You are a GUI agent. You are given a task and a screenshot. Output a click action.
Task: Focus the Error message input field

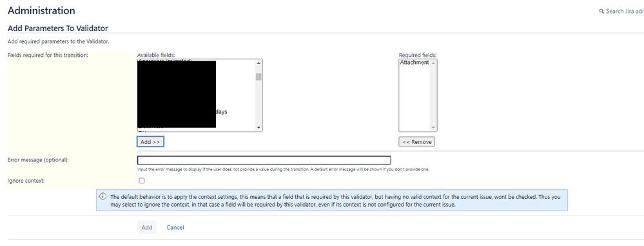[x=264, y=160]
